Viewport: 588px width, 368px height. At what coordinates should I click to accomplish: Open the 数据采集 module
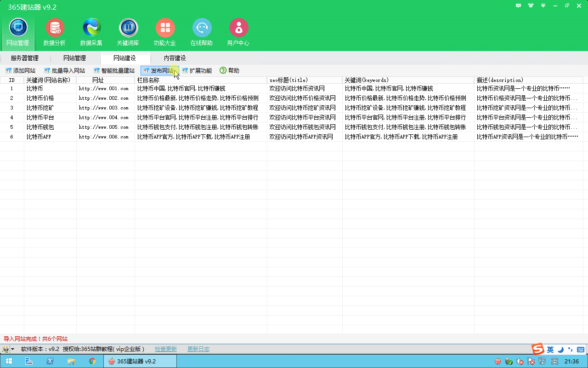coord(91,32)
